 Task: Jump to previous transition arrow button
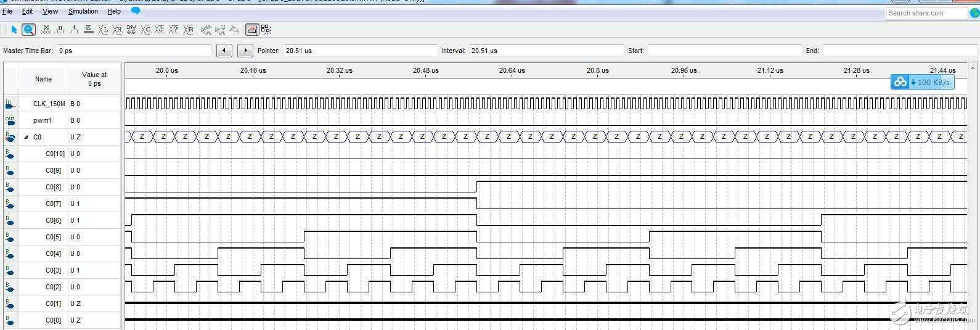[224, 51]
